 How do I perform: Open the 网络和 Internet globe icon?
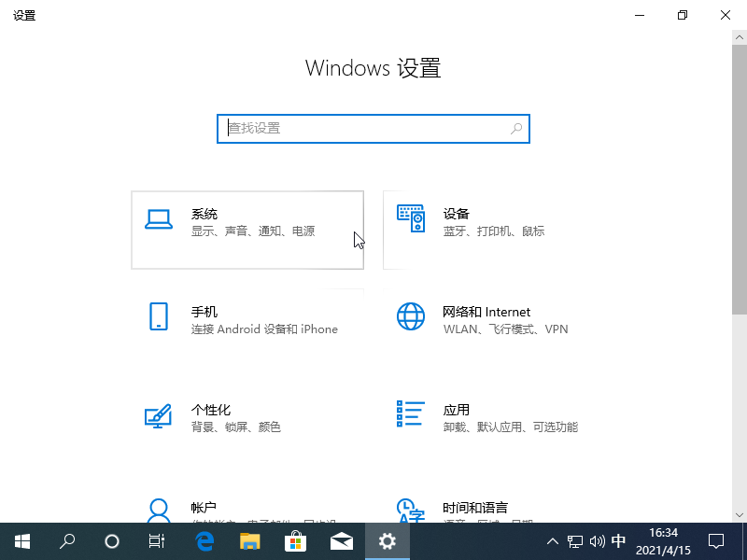click(x=411, y=316)
